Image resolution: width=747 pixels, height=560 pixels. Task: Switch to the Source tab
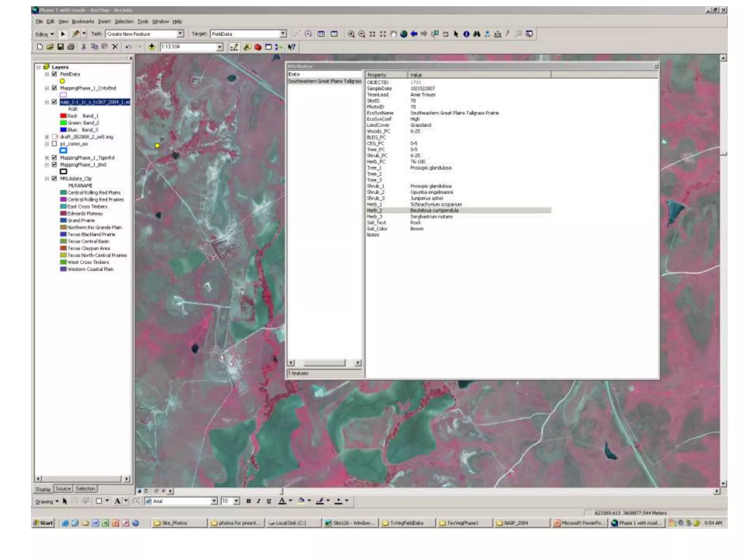[x=63, y=489]
